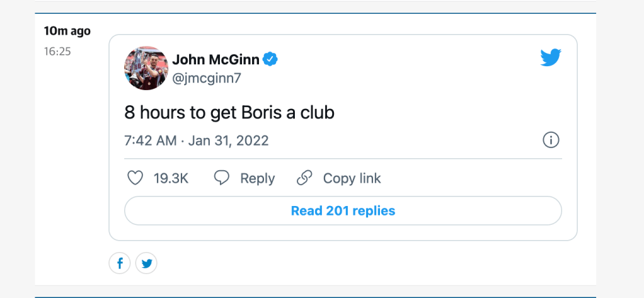Click the heart like icon

tap(135, 178)
